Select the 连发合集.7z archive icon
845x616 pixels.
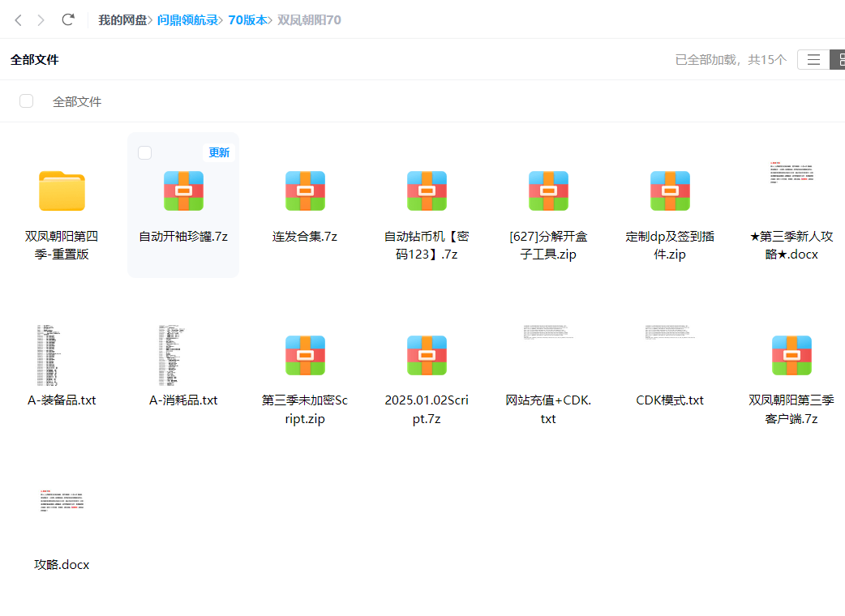tap(305, 191)
